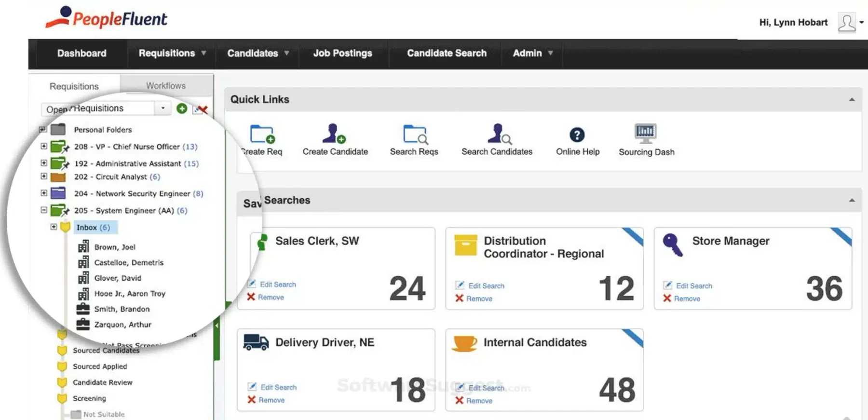Click the briefcase icon next to Zarquon, Arthur

[83, 324]
